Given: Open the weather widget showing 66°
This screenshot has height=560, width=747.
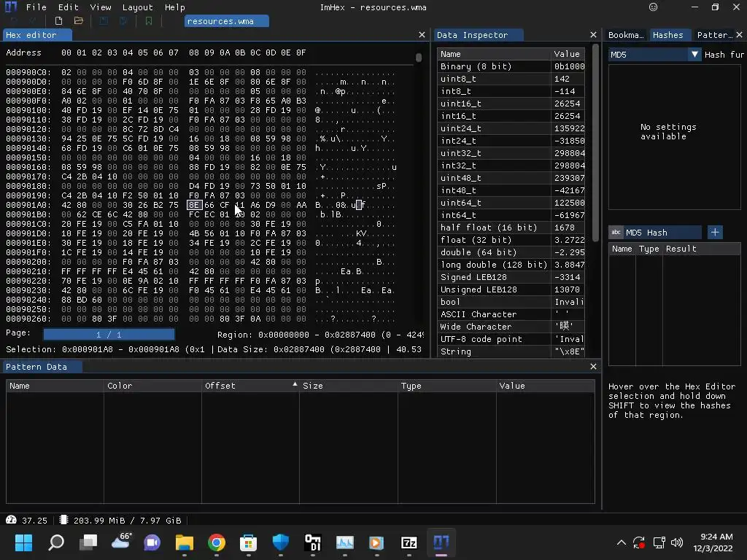Looking at the screenshot, I should point(120,541).
